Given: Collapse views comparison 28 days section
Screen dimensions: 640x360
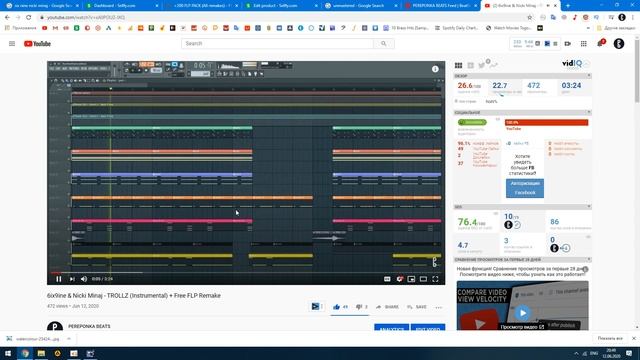Looking at the screenshot, I should pos(589,260).
